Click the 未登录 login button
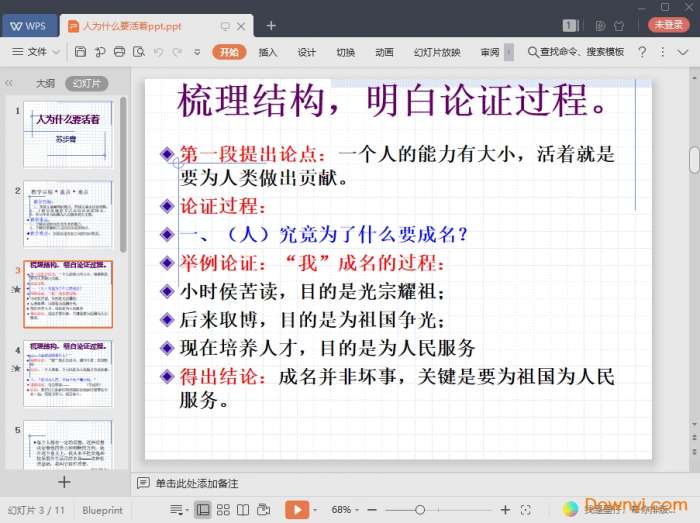Image resolution: width=700 pixels, height=523 pixels. (669, 25)
